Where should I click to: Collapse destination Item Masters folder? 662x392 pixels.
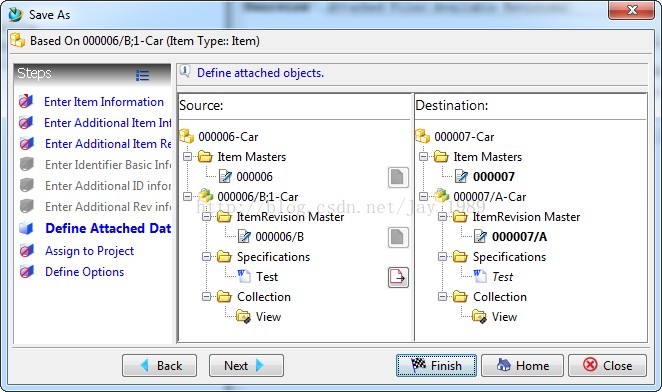pos(423,157)
